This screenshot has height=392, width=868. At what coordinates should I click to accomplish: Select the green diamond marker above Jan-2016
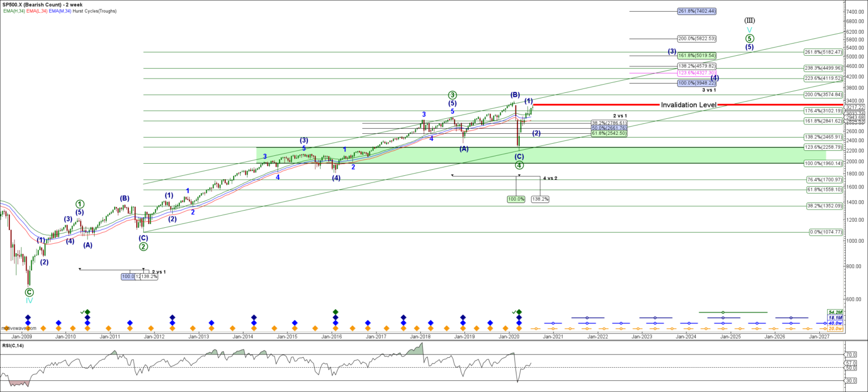coord(335,312)
